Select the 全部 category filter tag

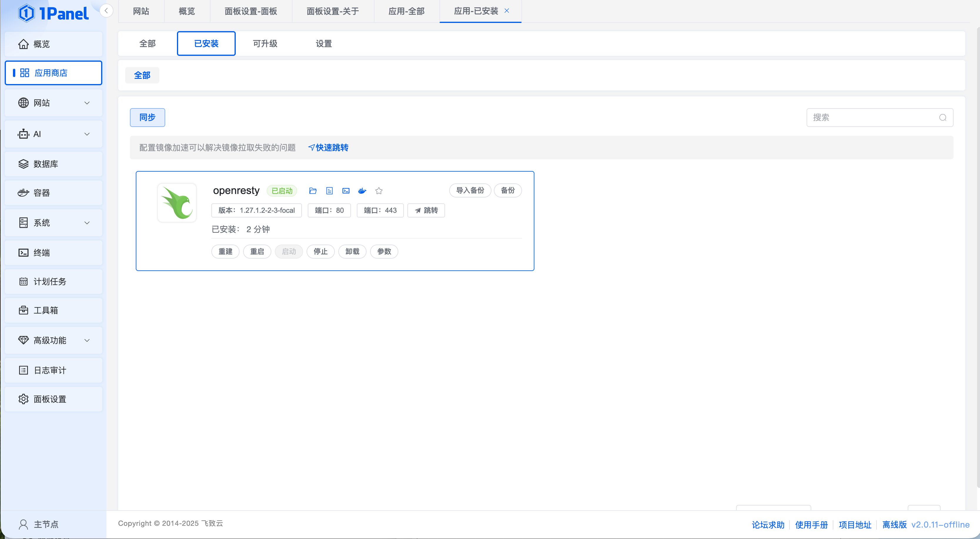(x=142, y=75)
